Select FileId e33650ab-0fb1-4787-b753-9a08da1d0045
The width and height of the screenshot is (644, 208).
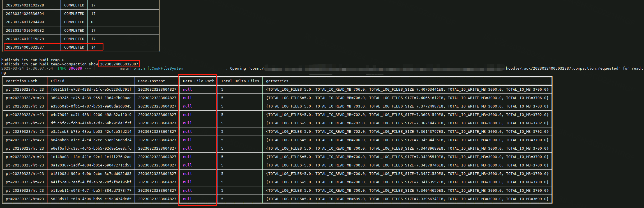[x=91, y=106]
